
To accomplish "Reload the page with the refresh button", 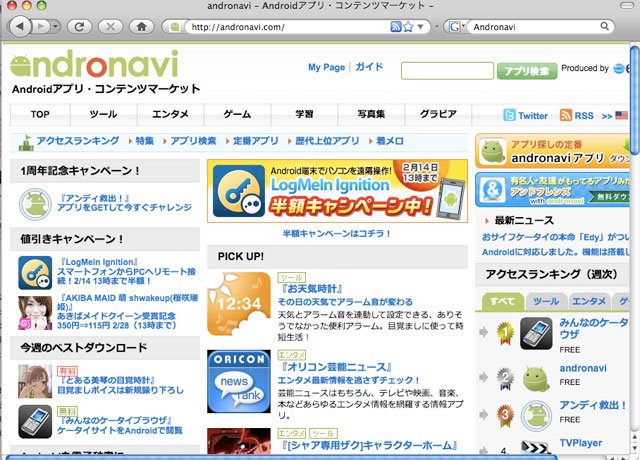I will (80, 27).
